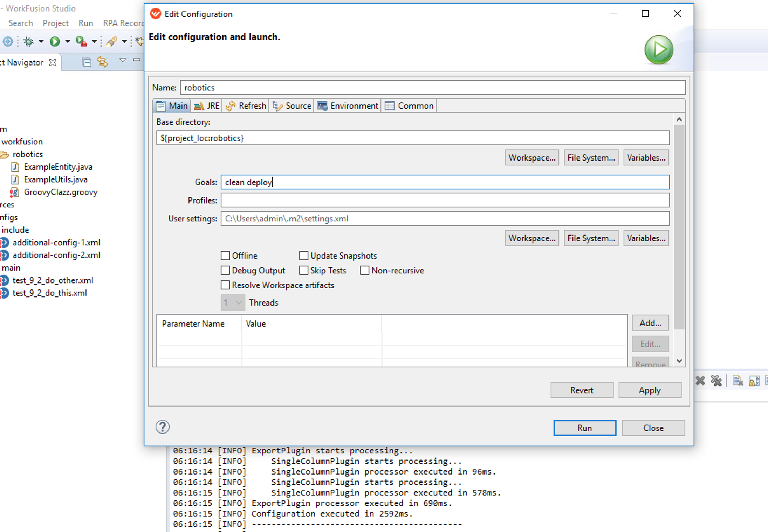Click the scrollbar up arrow in dialog
The image size is (768, 532).
click(x=679, y=120)
